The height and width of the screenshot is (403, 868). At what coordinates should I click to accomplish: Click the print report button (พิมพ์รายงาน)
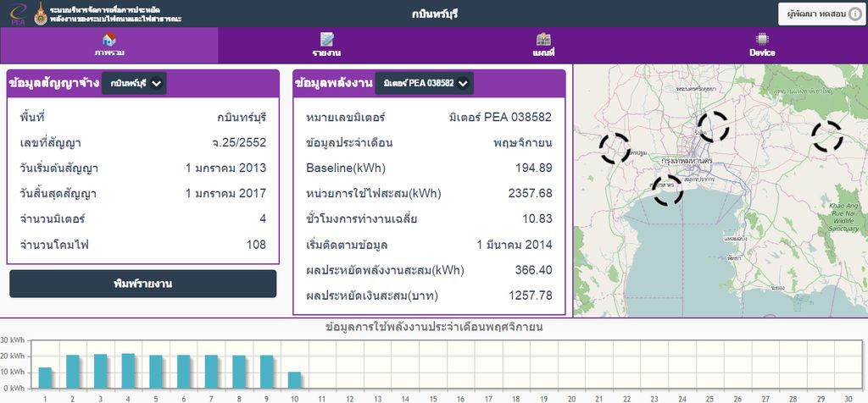(x=142, y=284)
